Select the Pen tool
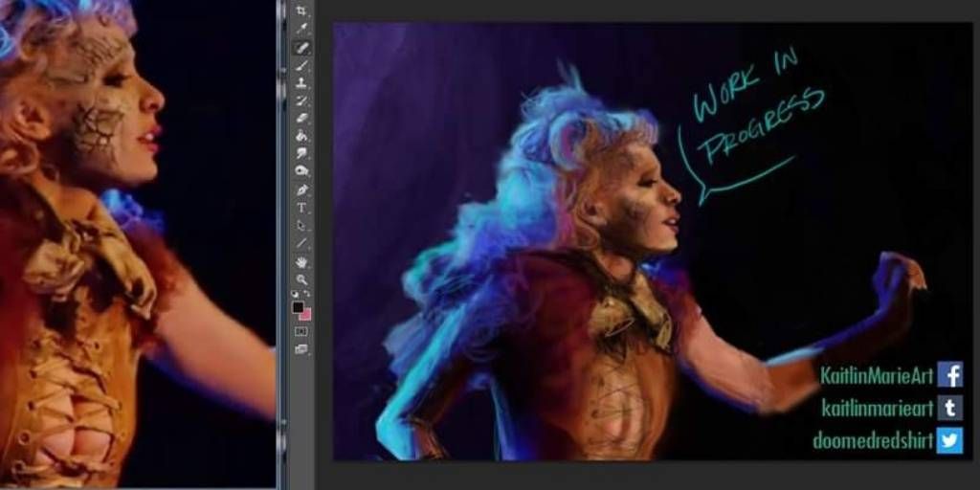Screen dimensions: 980x490 coord(301,189)
